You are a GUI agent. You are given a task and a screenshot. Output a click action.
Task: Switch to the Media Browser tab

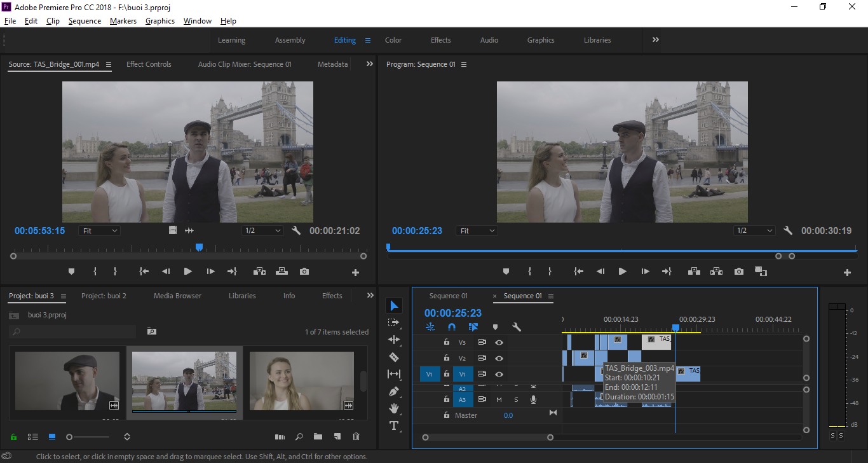coord(177,296)
